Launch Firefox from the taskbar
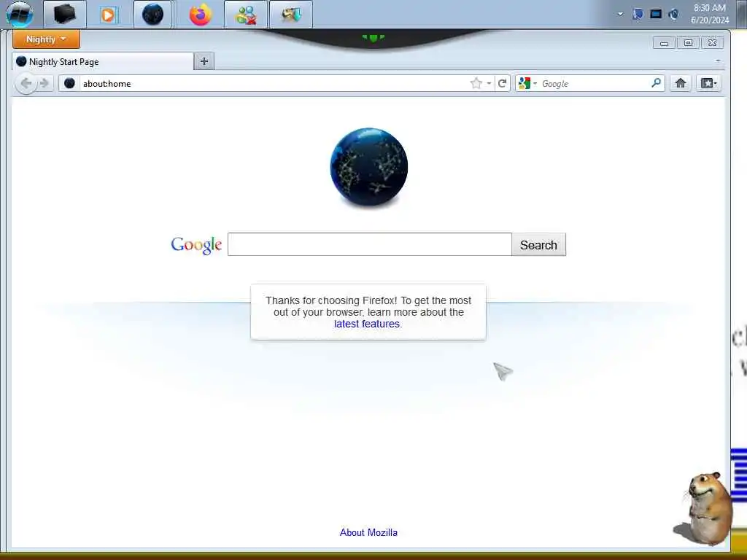This screenshot has width=747, height=560. 200,15
